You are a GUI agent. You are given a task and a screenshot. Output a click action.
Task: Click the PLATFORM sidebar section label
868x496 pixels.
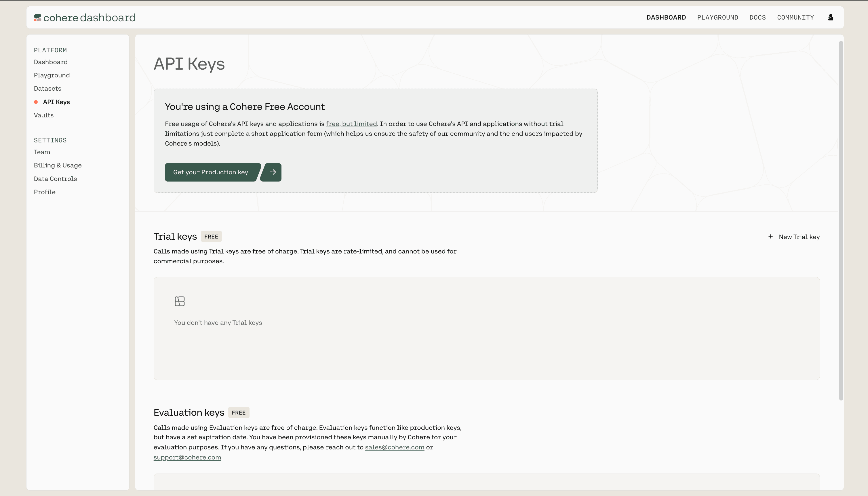tap(50, 50)
